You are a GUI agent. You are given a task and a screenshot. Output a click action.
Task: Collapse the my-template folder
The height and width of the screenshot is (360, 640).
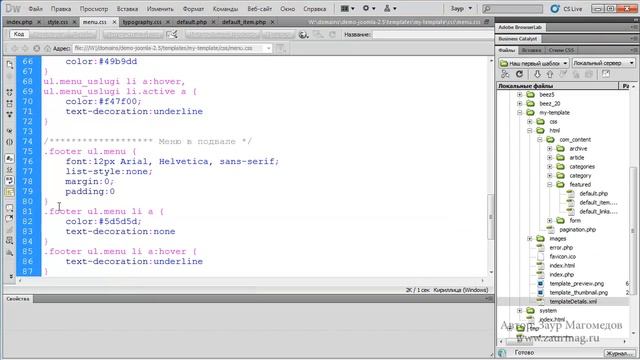point(520,113)
